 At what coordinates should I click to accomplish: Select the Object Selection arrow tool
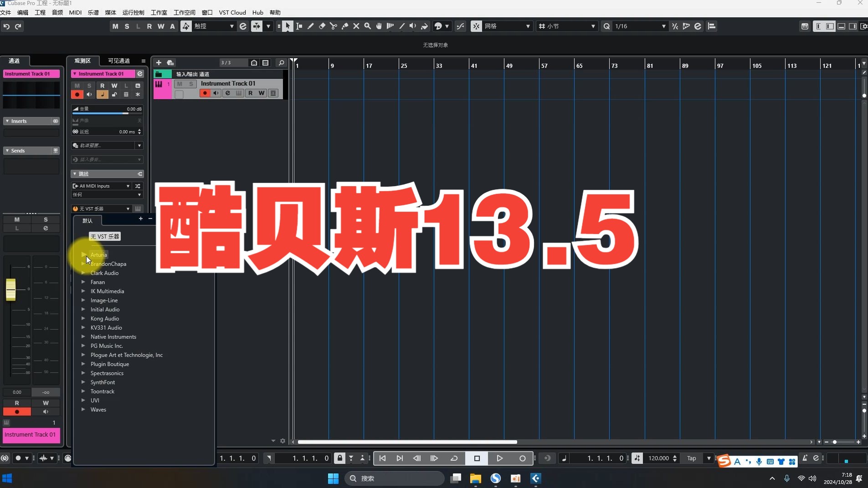click(x=288, y=26)
